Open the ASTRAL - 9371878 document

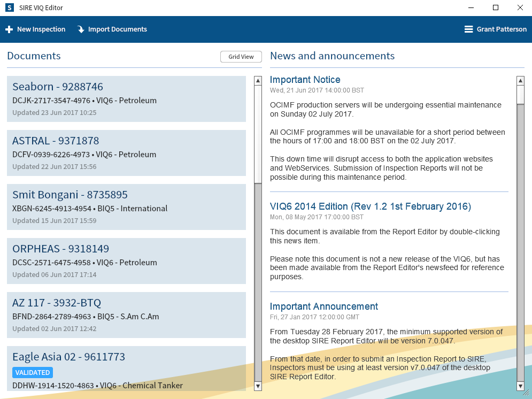(126, 152)
